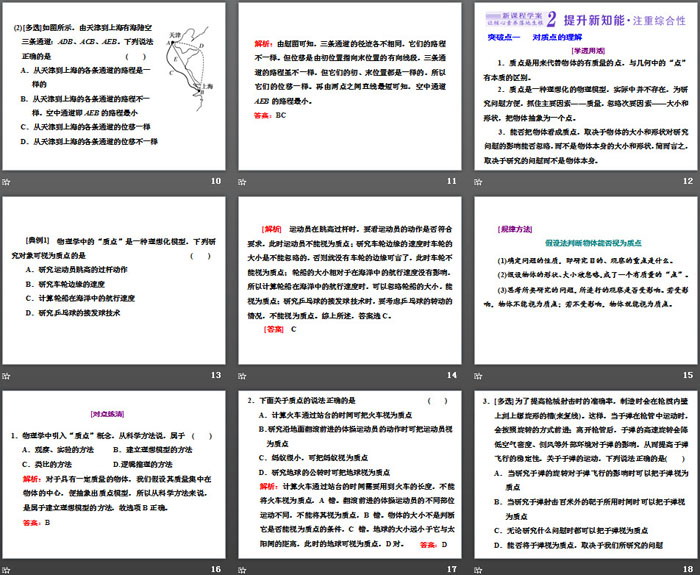Click the animation star icon under slide 12

(477, 181)
